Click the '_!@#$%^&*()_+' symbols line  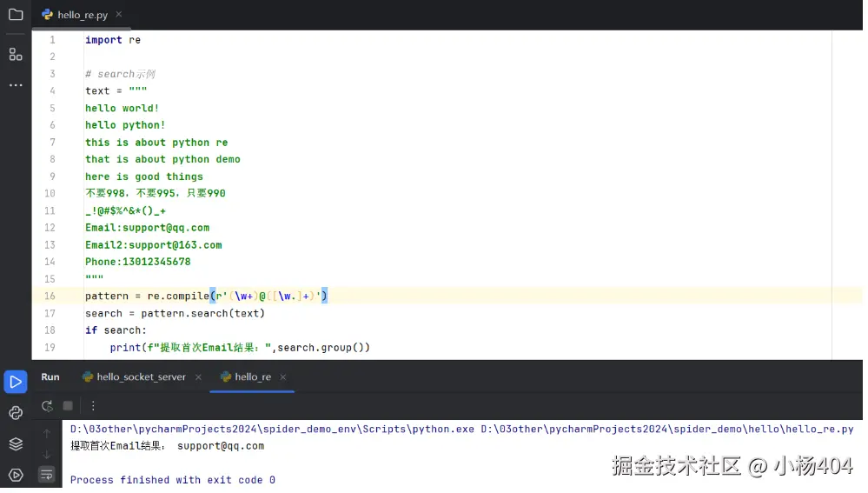click(x=125, y=210)
